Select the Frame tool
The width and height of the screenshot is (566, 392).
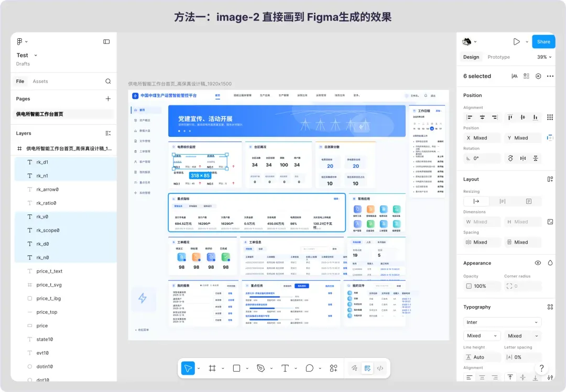point(212,368)
